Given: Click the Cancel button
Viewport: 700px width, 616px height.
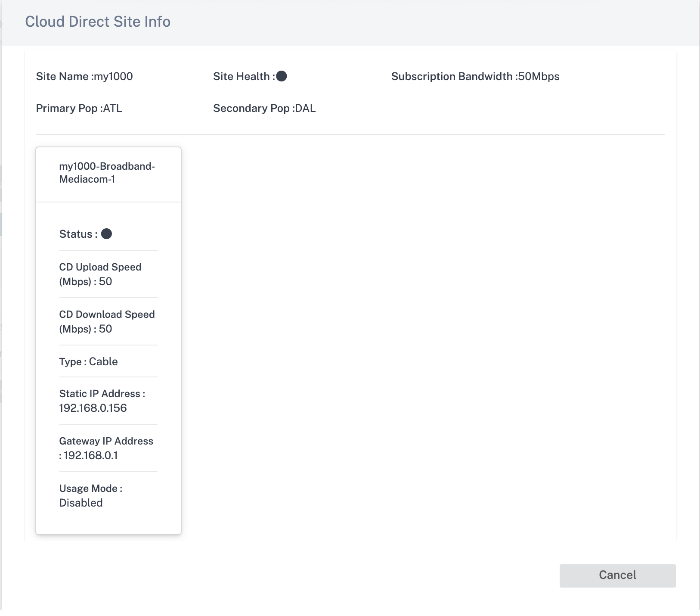Looking at the screenshot, I should tap(617, 576).
